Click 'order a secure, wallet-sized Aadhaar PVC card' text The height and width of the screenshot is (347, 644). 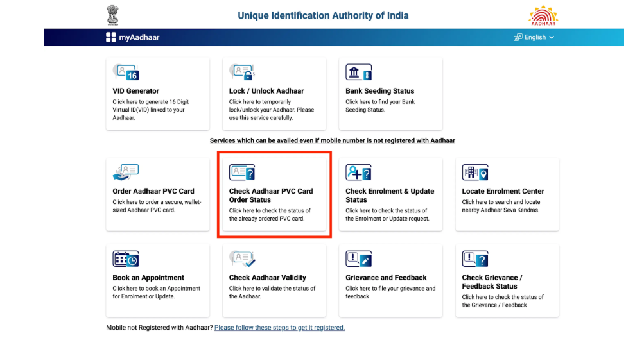click(x=157, y=206)
